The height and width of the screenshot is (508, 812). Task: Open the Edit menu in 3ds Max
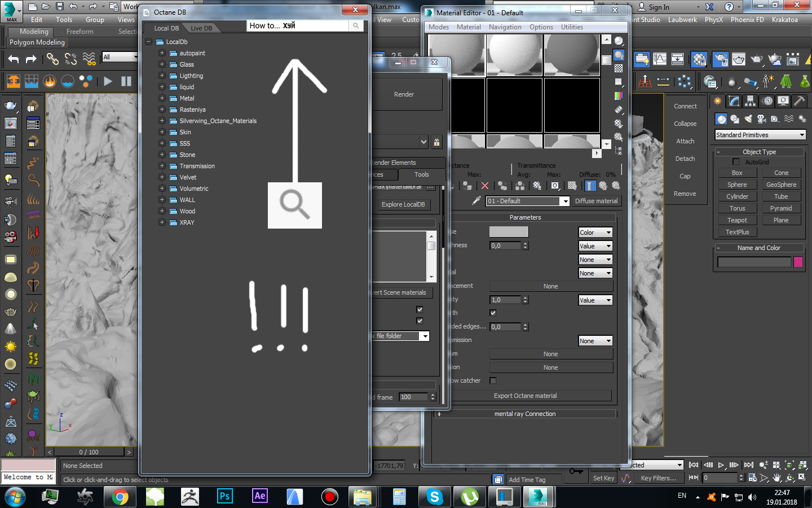tap(37, 20)
